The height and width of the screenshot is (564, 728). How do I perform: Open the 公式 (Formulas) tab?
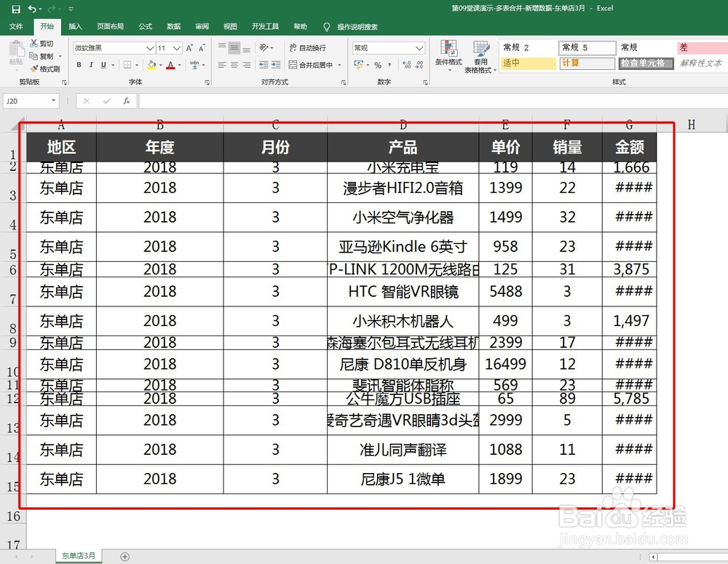tap(146, 26)
